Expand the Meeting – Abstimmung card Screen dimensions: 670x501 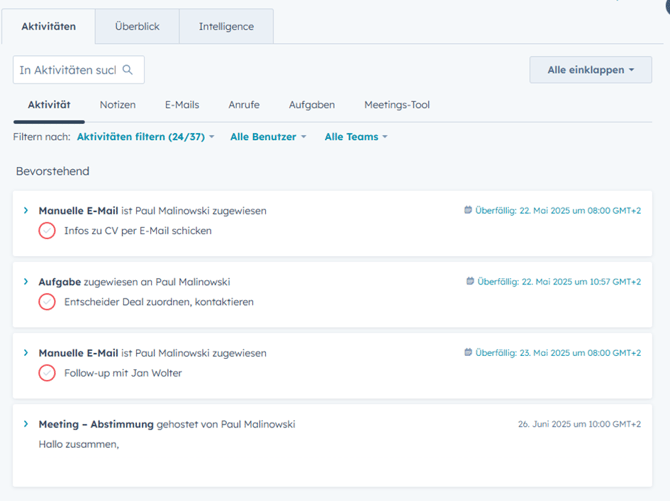[x=26, y=424]
